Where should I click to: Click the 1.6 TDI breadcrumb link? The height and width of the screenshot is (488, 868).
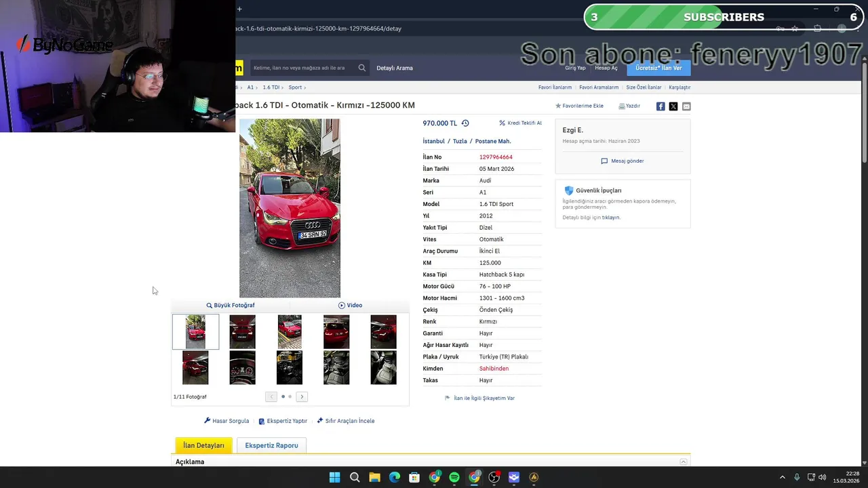point(271,87)
